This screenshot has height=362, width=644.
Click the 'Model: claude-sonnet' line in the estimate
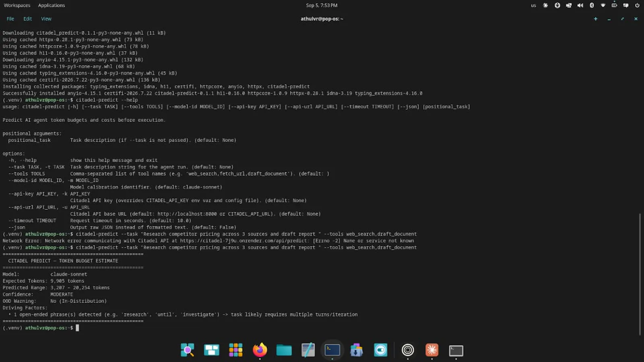(45, 274)
